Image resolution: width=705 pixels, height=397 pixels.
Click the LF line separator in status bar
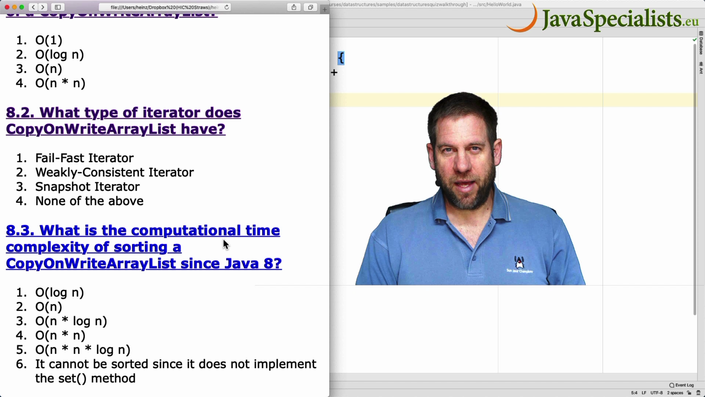[644, 393]
